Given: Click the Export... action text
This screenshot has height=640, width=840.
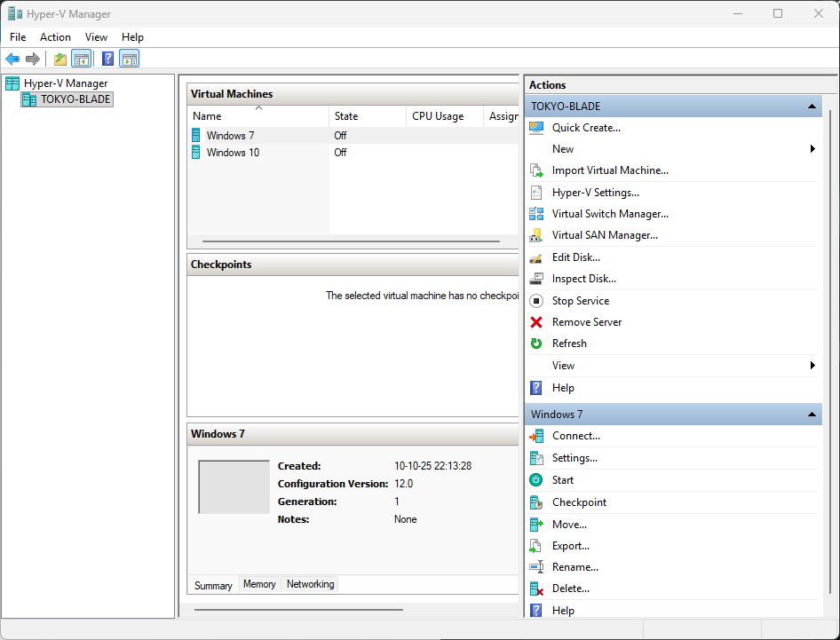Looking at the screenshot, I should click(571, 546).
